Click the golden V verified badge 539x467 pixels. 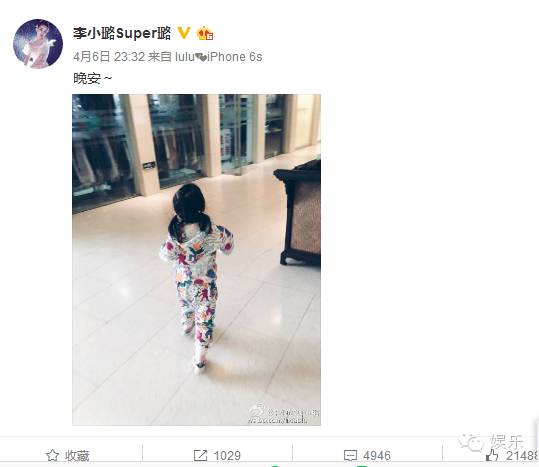184,33
